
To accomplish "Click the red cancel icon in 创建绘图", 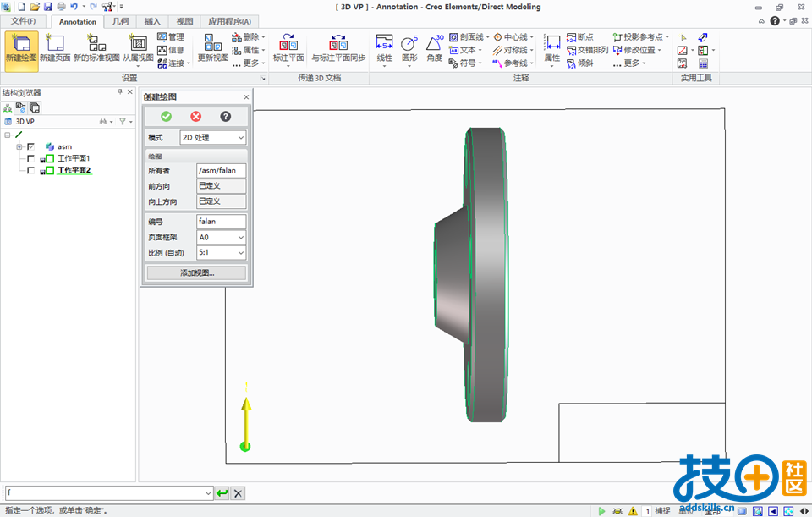I will click(195, 116).
